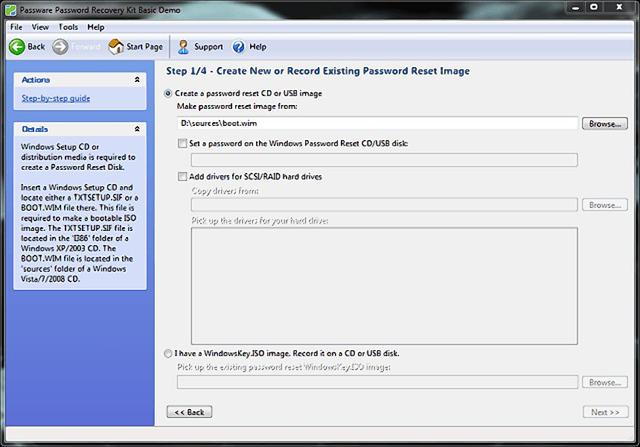Minimize the Passware window
Viewport: 640px width, 447px height.
tap(576, 7)
